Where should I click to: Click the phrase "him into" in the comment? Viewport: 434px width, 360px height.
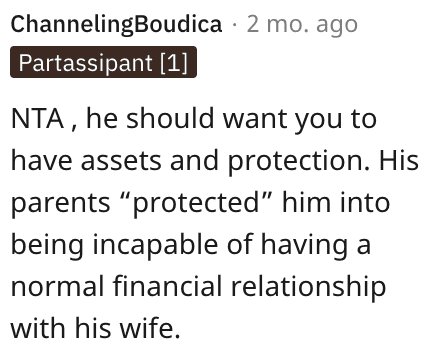click(336, 202)
